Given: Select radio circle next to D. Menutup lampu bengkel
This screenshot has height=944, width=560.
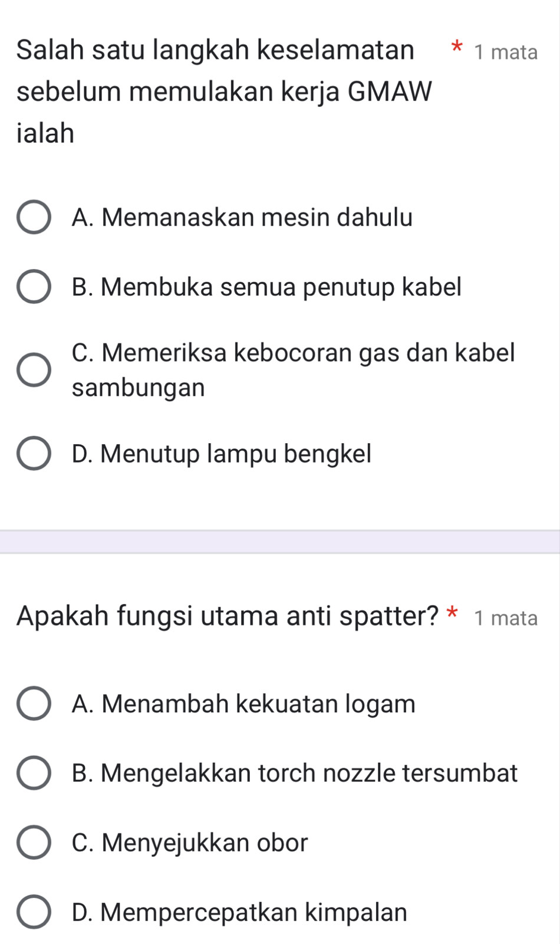Looking at the screenshot, I should click(x=34, y=454).
